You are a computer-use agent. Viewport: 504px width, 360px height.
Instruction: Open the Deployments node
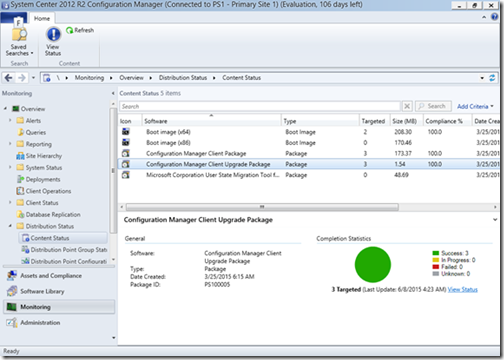tap(39, 179)
